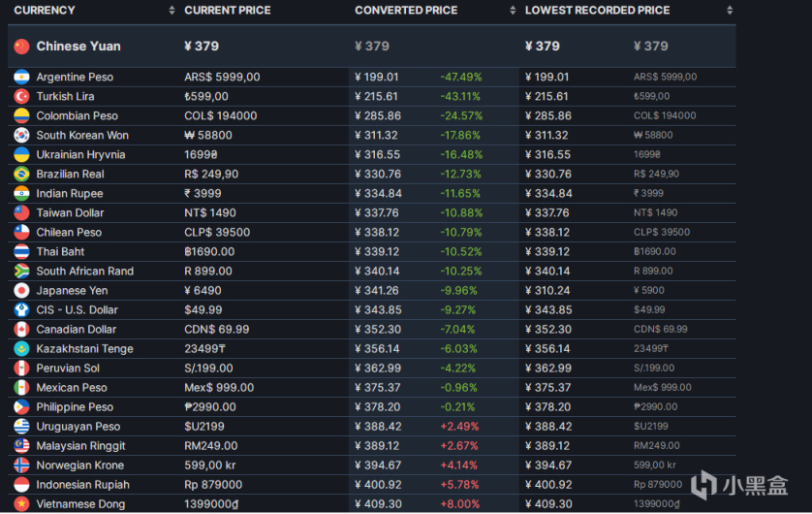Click the sort arrows beside Converted Price
Image resolution: width=812 pixels, height=514 pixels.
click(512, 11)
